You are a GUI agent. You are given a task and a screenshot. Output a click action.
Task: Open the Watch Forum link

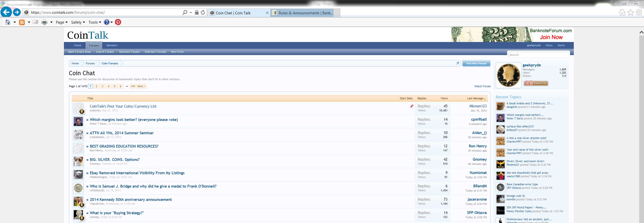click(482, 86)
